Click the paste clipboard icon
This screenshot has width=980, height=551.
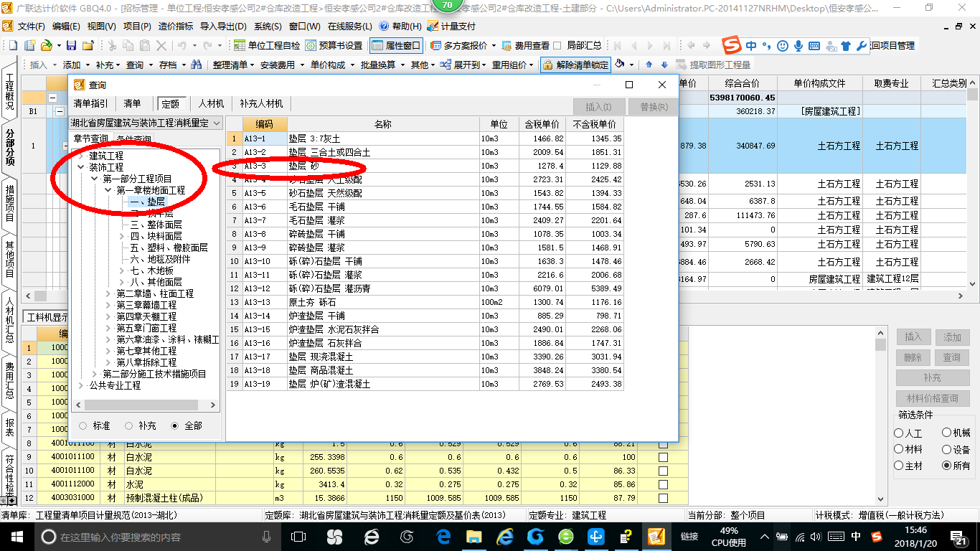[x=145, y=45]
